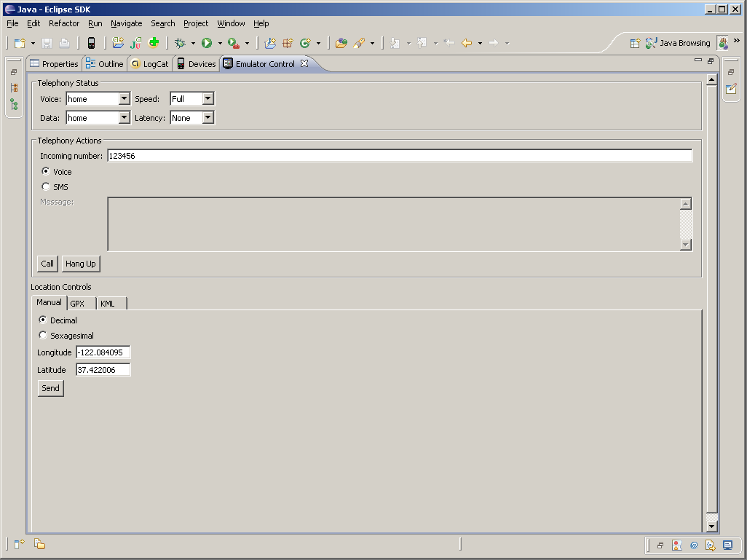
Task: Click the main view scrollbar down arrow
Action: click(711, 527)
